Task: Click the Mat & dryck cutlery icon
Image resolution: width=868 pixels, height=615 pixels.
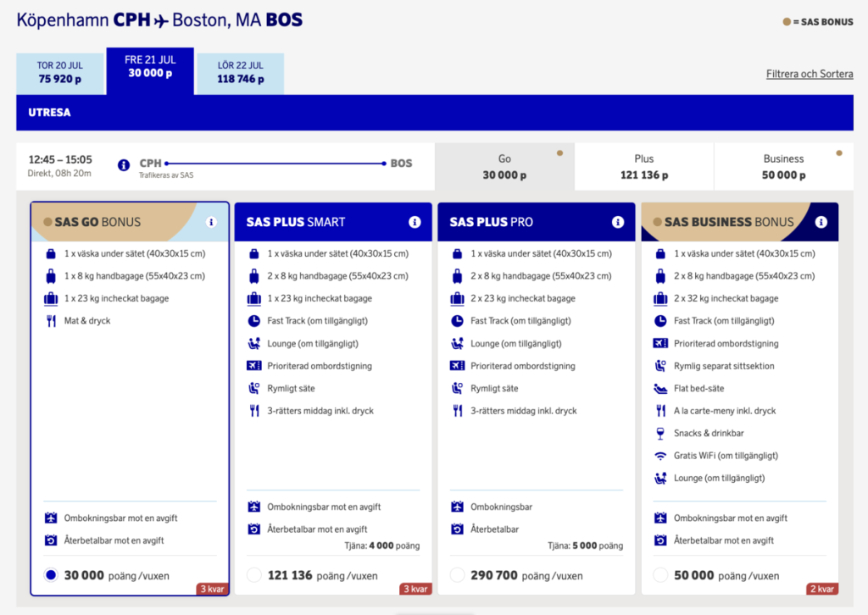Action: pos(51,321)
